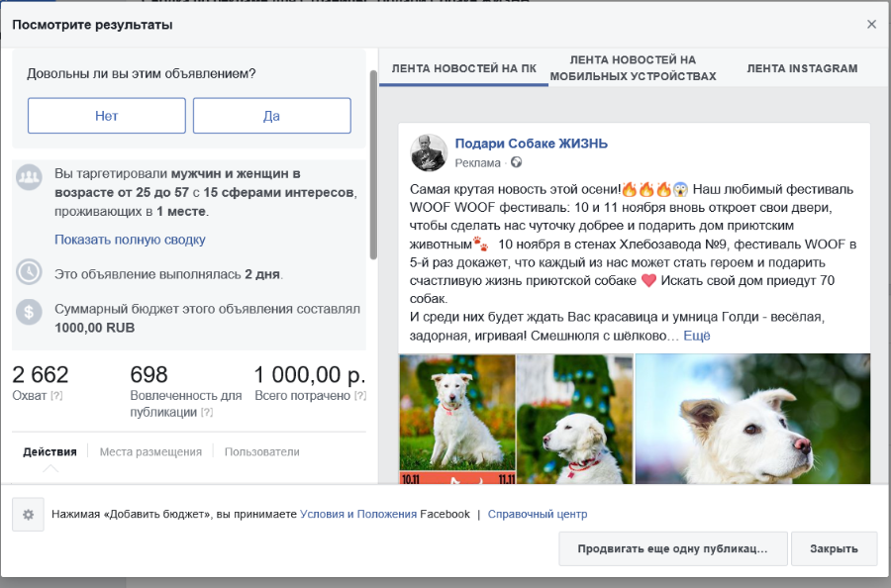The image size is (891, 588).
Task: Close the results dialog with X icon
Action: (871, 25)
